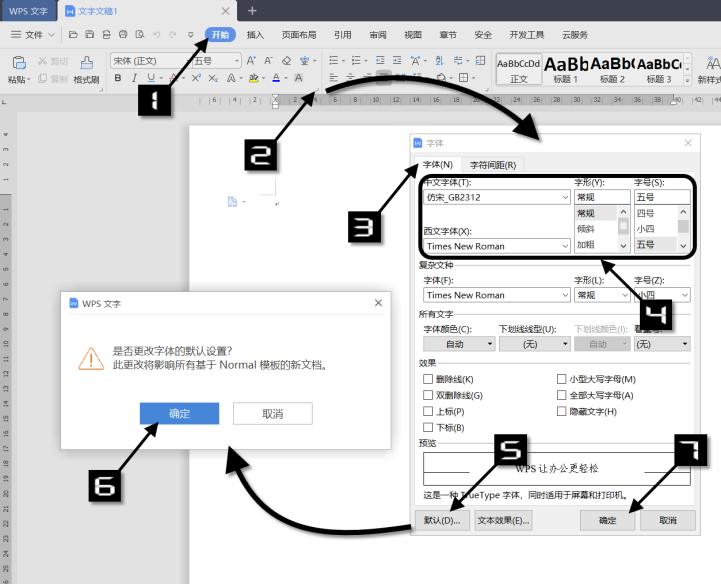This screenshot has height=584, width=721.
Task: Tick the 上标(P) superscript checkbox
Action: (x=428, y=411)
